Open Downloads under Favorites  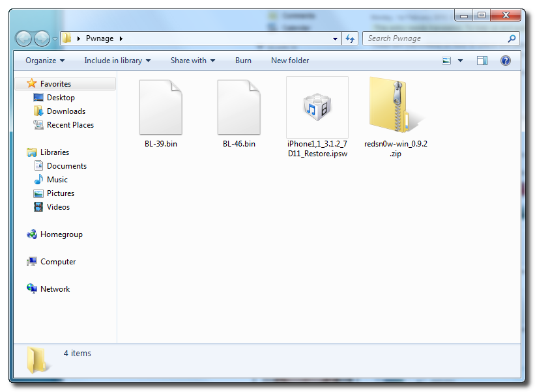point(66,111)
